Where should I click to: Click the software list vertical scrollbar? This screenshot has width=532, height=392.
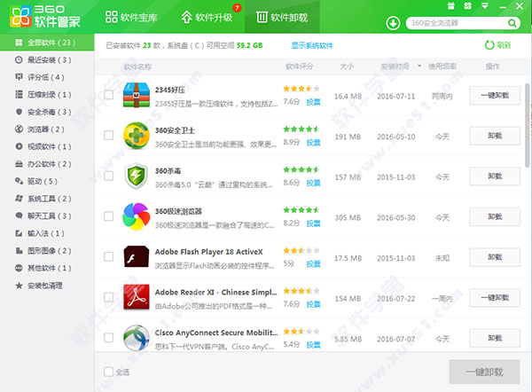pos(528,126)
